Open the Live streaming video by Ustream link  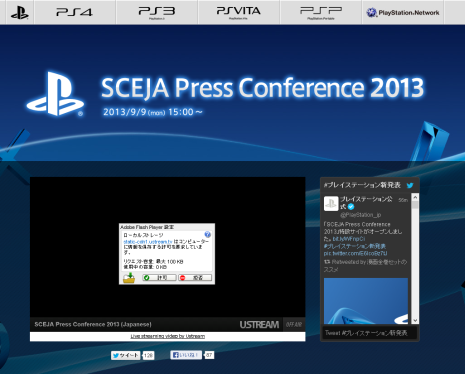pyautogui.click(x=168, y=336)
